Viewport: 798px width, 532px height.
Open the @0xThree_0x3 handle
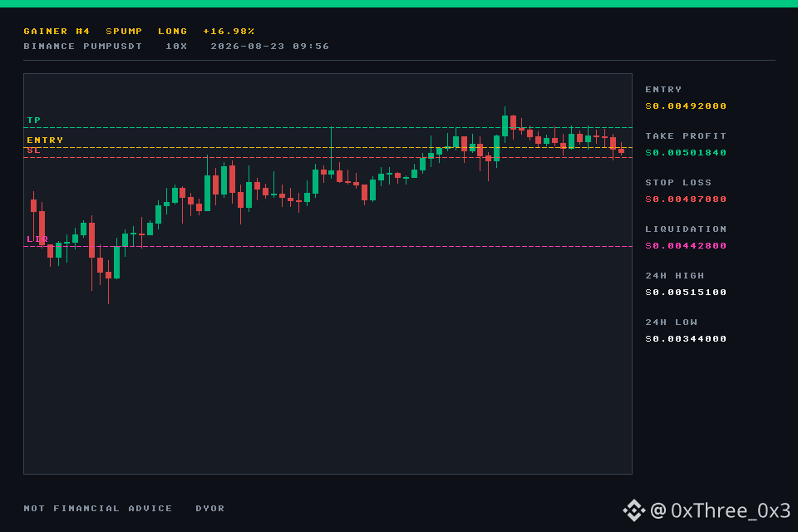720,510
